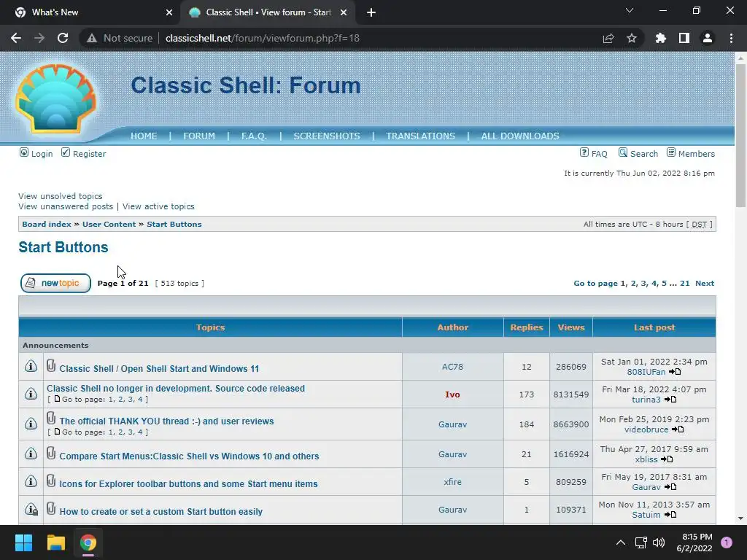Image resolution: width=747 pixels, height=560 pixels.
Task: Open the ALL DOWNLOADS menu item
Action: (520, 136)
